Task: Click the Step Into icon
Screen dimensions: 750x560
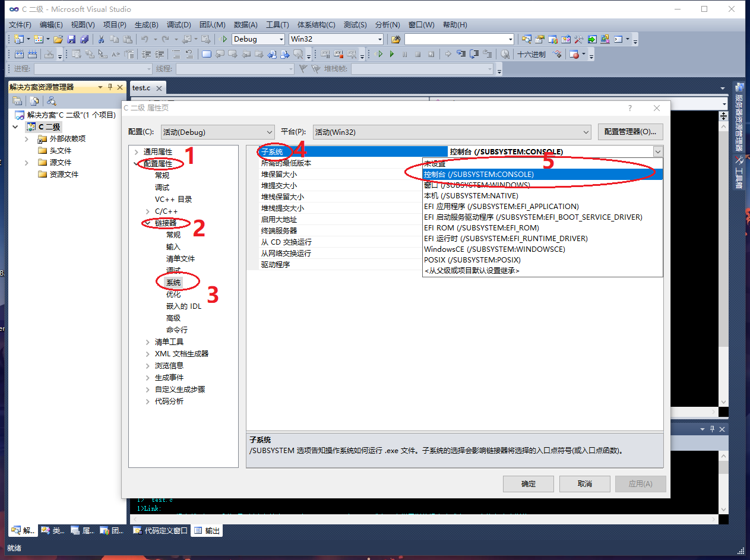Action: 462,54
